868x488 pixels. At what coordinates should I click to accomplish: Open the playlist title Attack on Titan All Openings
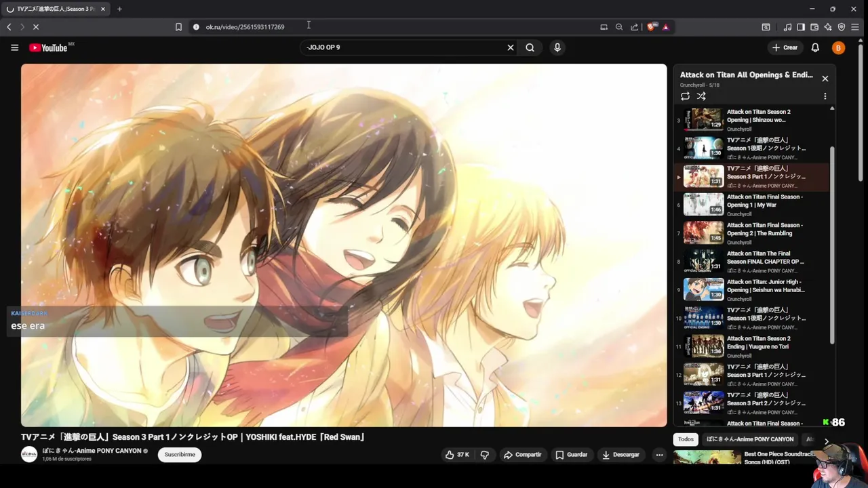(x=746, y=75)
